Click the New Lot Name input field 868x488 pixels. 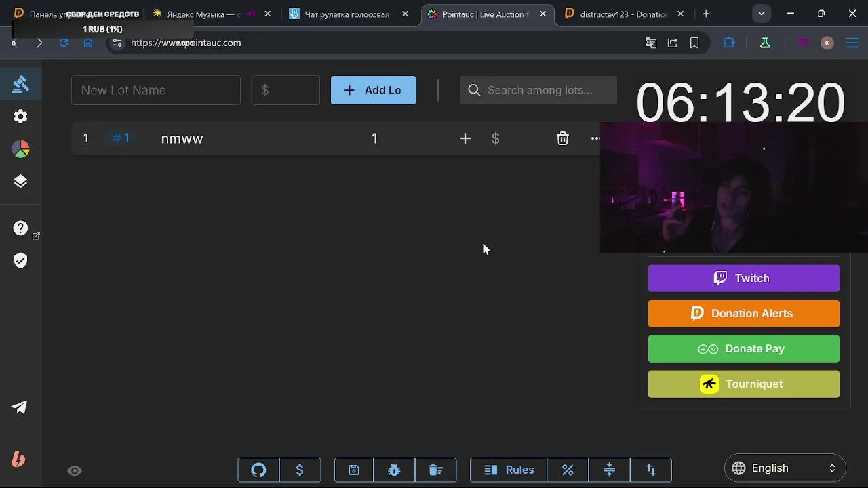156,90
